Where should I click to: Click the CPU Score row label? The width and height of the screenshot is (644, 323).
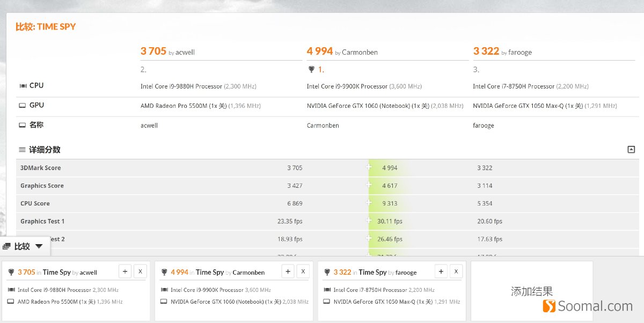coord(35,203)
